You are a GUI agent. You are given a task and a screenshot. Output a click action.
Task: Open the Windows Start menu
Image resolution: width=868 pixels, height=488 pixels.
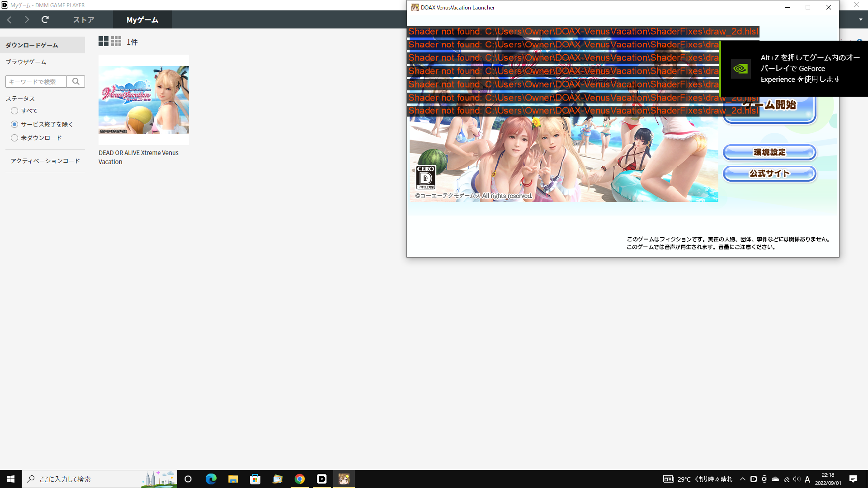(11, 479)
